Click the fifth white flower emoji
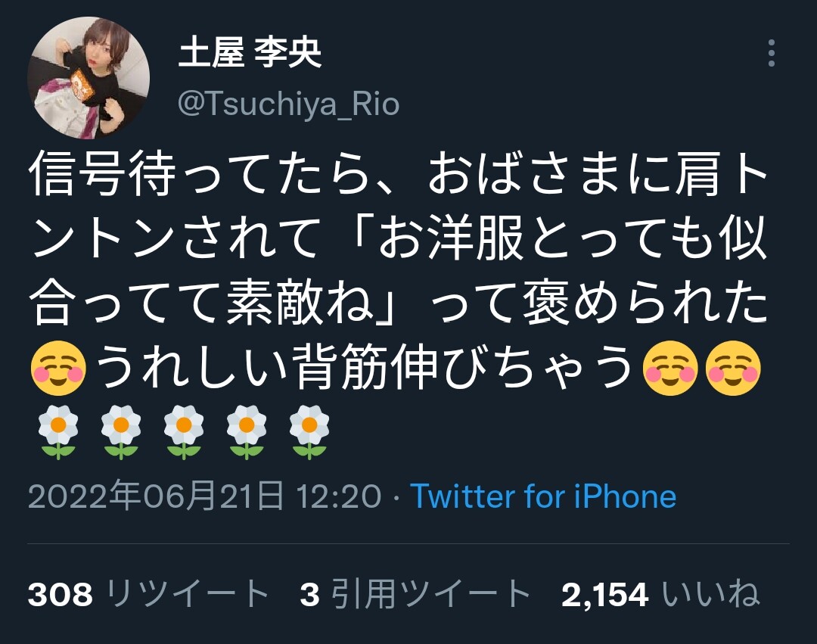Screen dimensions: 817x644 pos(309,432)
